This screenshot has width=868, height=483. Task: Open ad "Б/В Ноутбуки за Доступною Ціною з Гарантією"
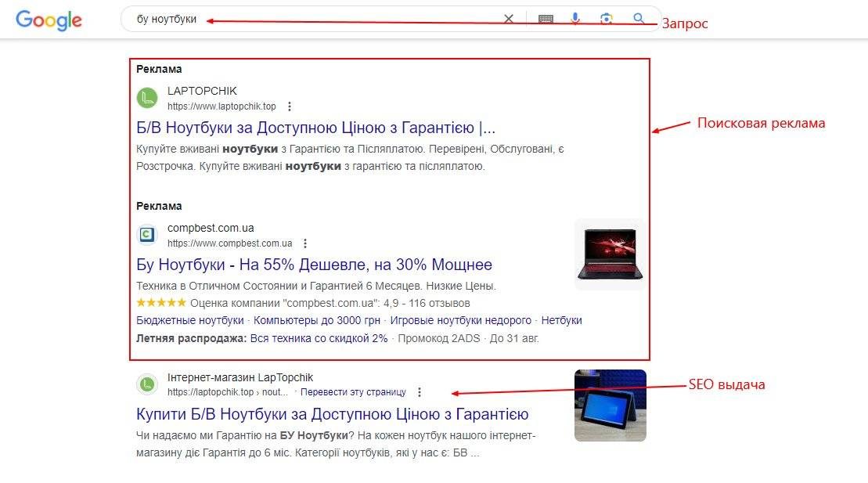(x=315, y=128)
